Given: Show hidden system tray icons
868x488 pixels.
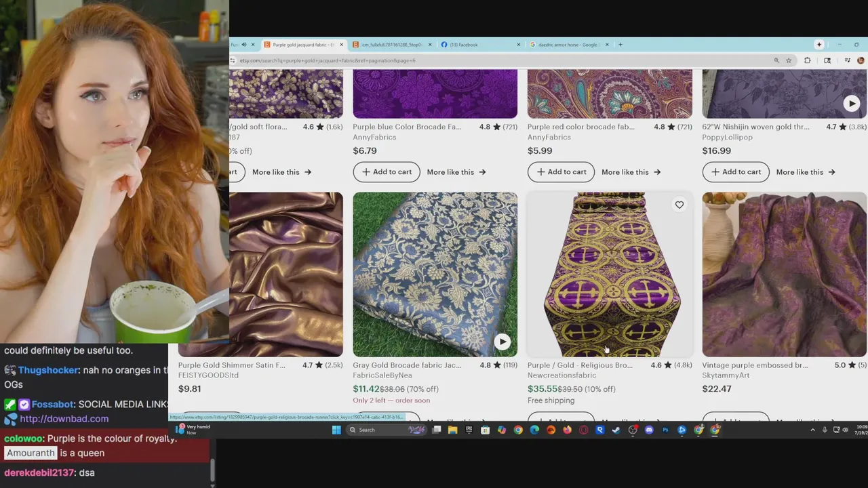Looking at the screenshot, I should (x=812, y=430).
